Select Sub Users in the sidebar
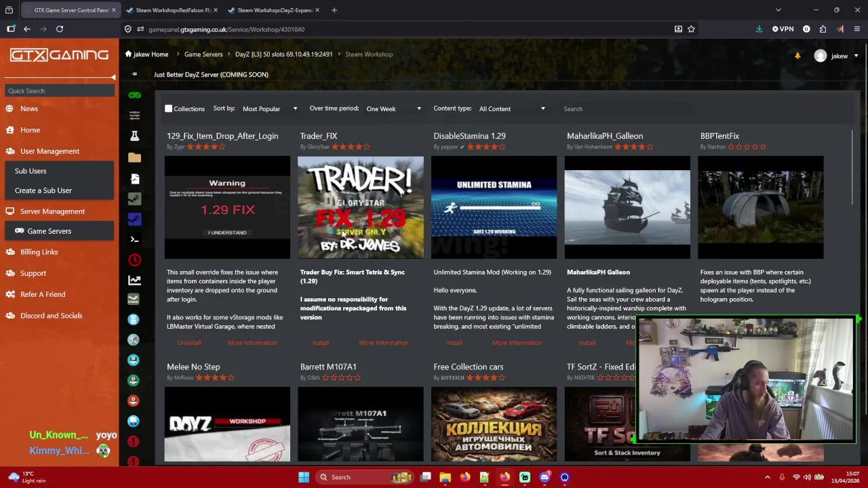868x488 pixels. pyautogui.click(x=31, y=171)
